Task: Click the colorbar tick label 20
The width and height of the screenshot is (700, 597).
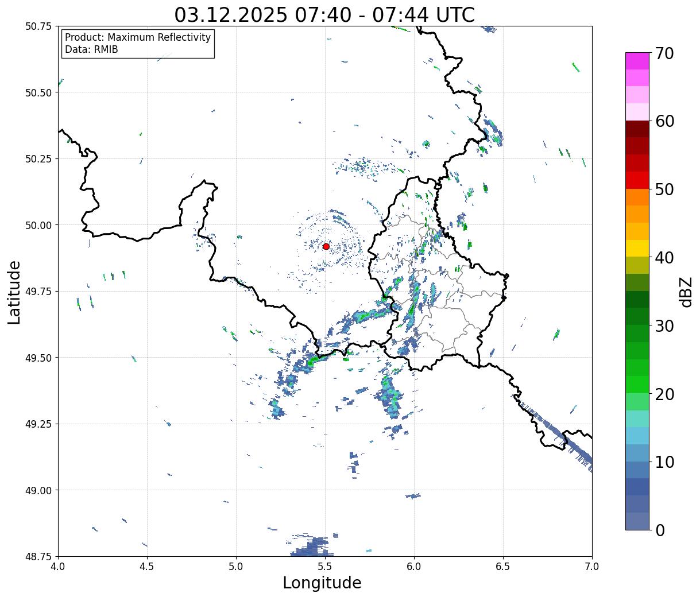Action: pyautogui.click(x=664, y=394)
